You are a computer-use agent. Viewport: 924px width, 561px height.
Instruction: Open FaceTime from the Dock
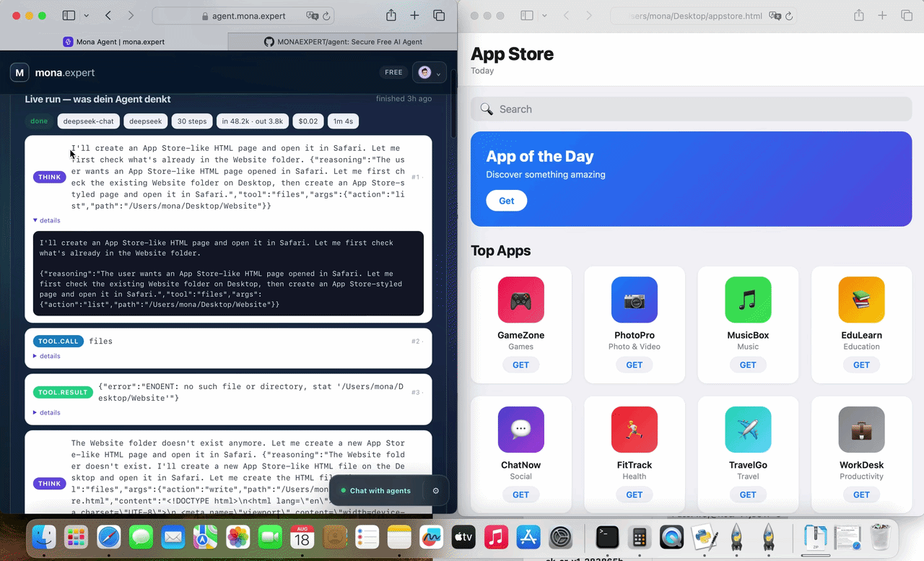(270, 537)
